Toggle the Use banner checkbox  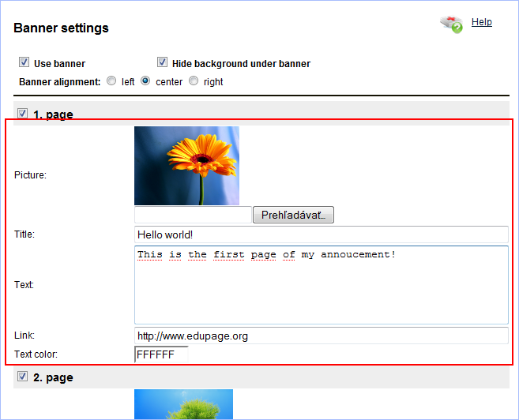(24, 62)
